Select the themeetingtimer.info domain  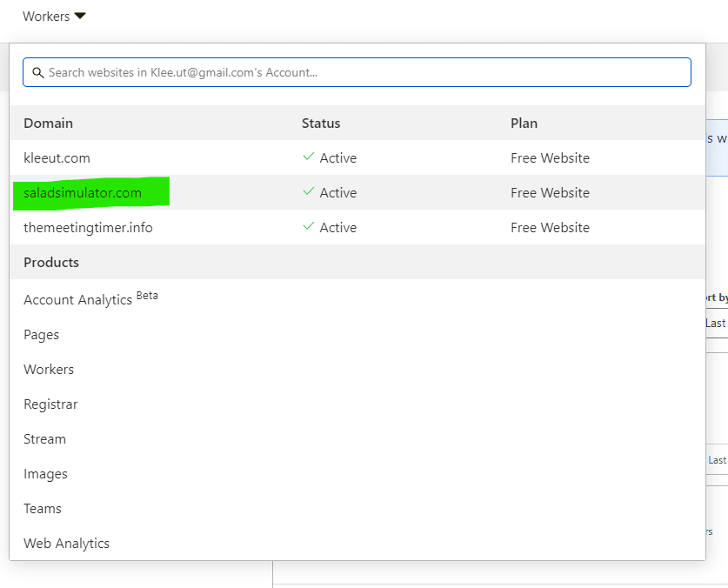pyautogui.click(x=88, y=228)
